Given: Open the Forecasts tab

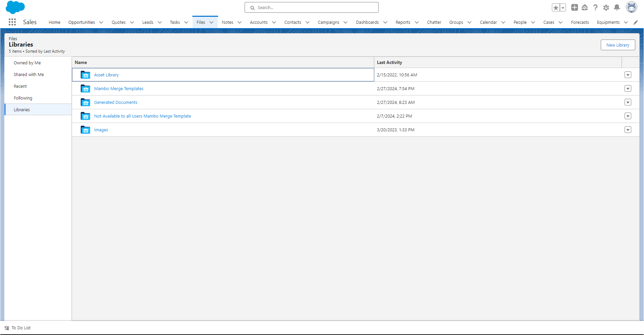Looking at the screenshot, I should (580, 22).
